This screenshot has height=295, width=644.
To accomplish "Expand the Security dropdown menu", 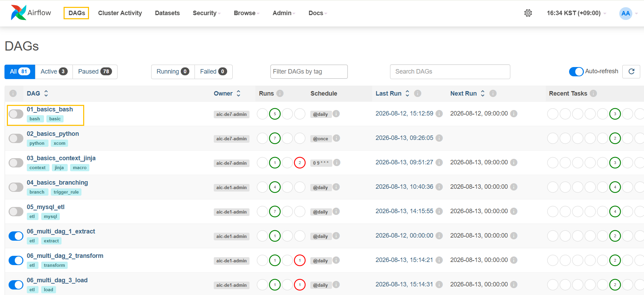I will click(x=207, y=13).
